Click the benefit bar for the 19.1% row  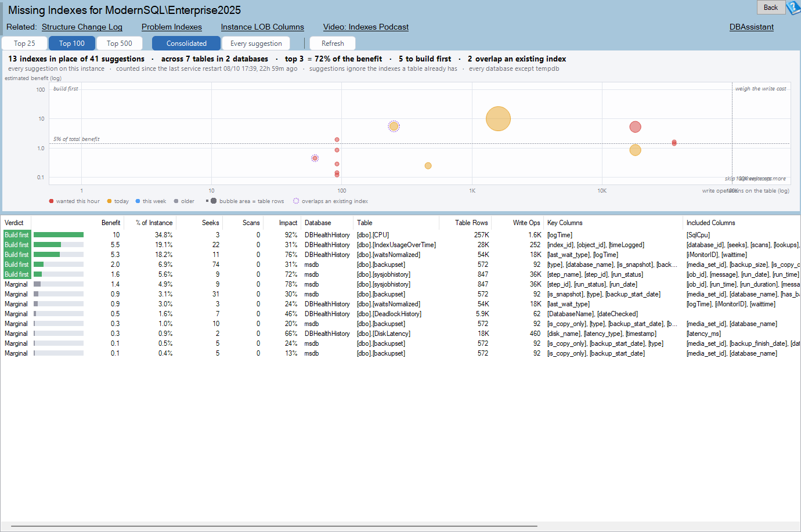pos(59,245)
